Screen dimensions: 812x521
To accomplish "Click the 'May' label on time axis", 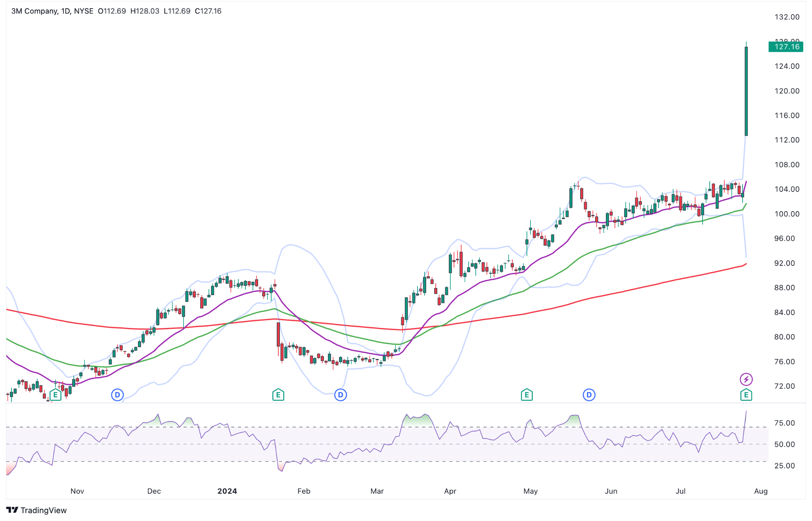I will 530,491.
